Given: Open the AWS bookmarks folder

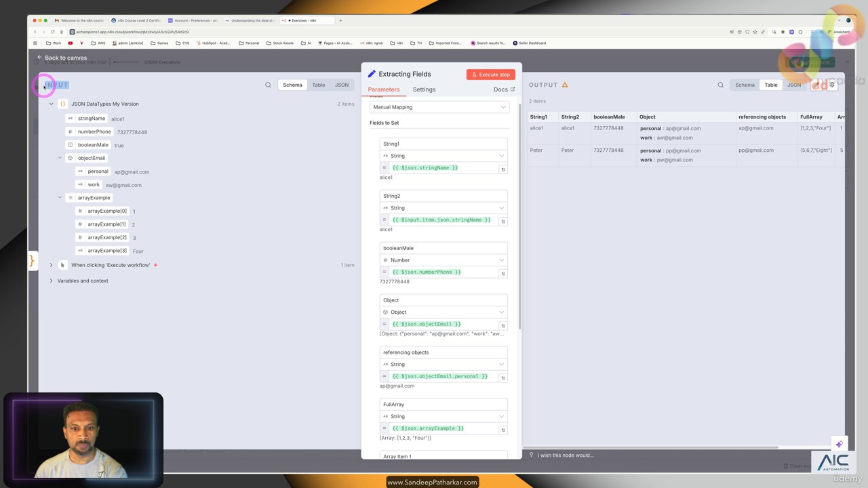Looking at the screenshot, I should click(x=98, y=43).
